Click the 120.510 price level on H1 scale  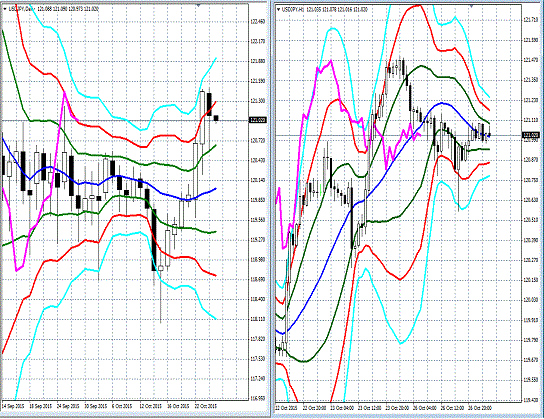point(530,220)
